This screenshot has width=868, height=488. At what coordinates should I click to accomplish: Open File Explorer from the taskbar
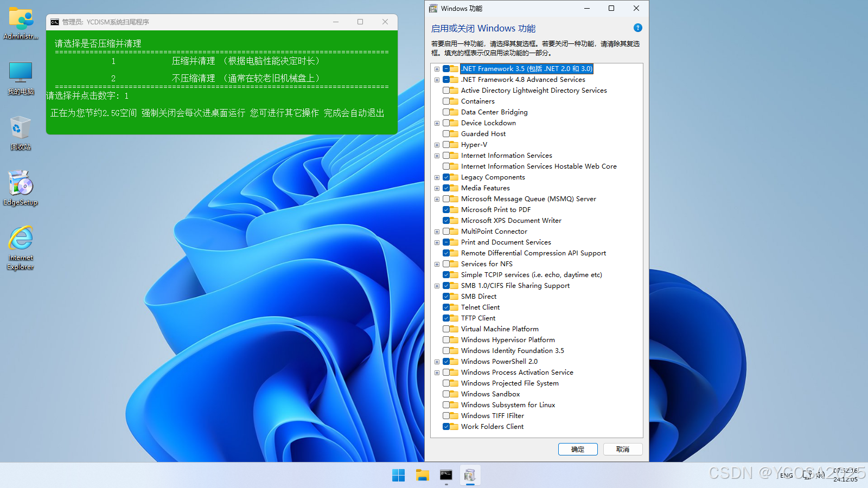click(x=422, y=475)
